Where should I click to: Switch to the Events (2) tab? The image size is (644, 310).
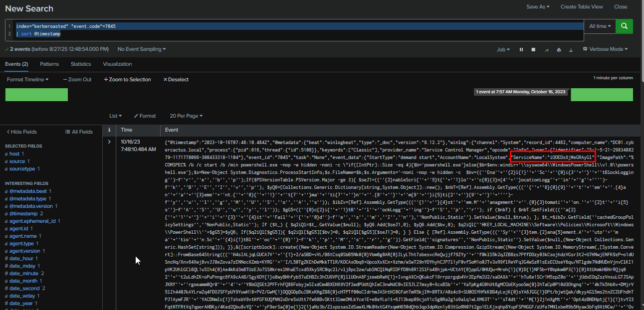pyautogui.click(x=16, y=64)
